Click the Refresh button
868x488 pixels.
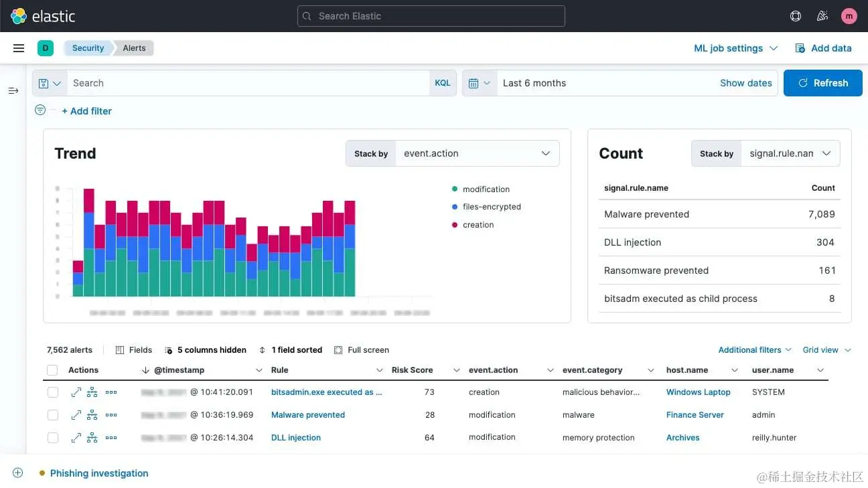point(823,83)
